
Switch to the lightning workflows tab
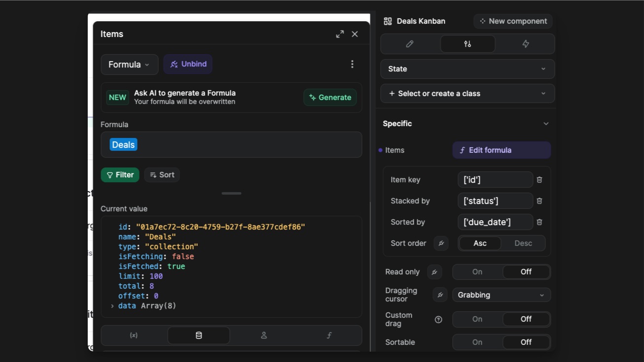click(x=526, y=44)
